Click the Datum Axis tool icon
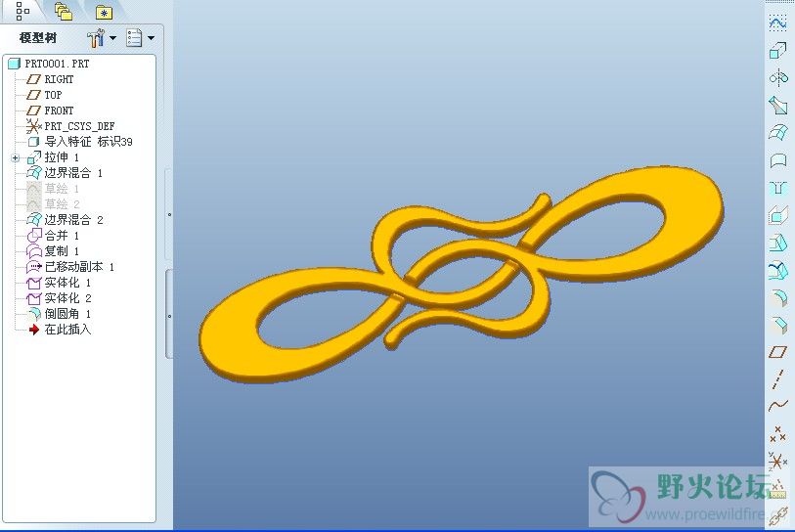The width and height of the screenshot is (795, 532). [x=777, y=379]
